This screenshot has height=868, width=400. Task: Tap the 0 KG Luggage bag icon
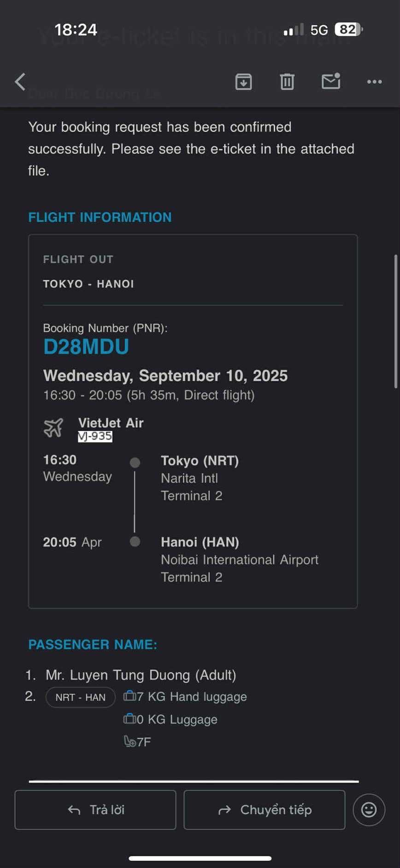click(129, 718)
